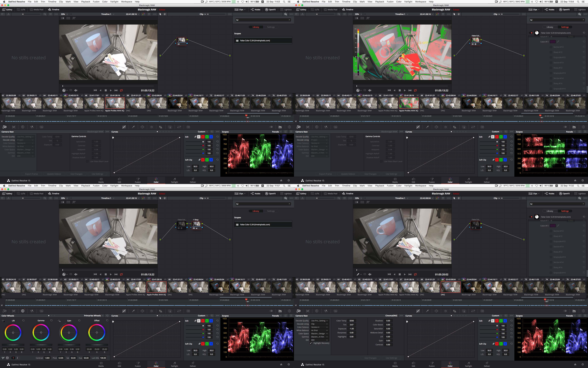Open Clip mode dropdown in bottom-left node editor
This screenshot has width=588, height=368.
pyautogui.click(x=203, y=198)
